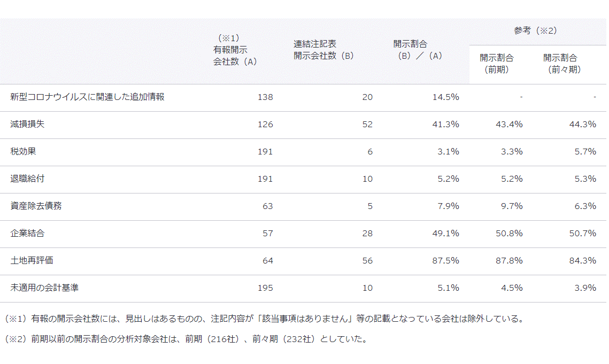Select the 企業結合 row label

click(27, 233)
